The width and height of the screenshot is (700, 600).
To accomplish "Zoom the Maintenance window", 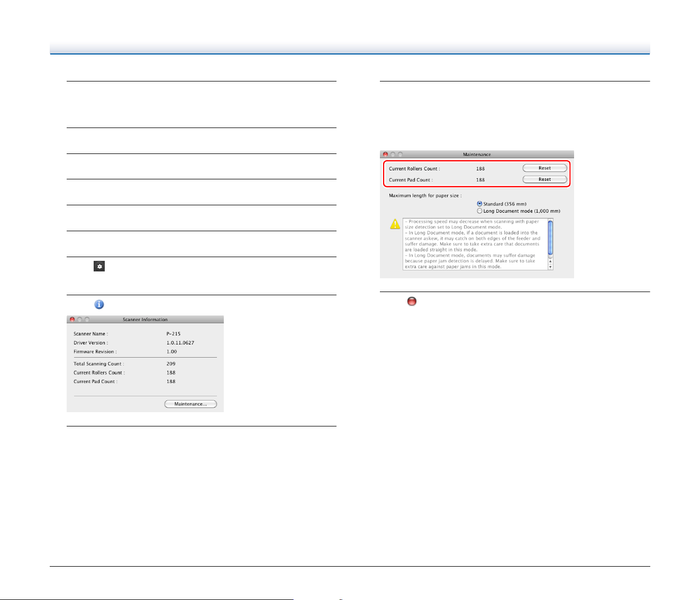I will (401, 154).
